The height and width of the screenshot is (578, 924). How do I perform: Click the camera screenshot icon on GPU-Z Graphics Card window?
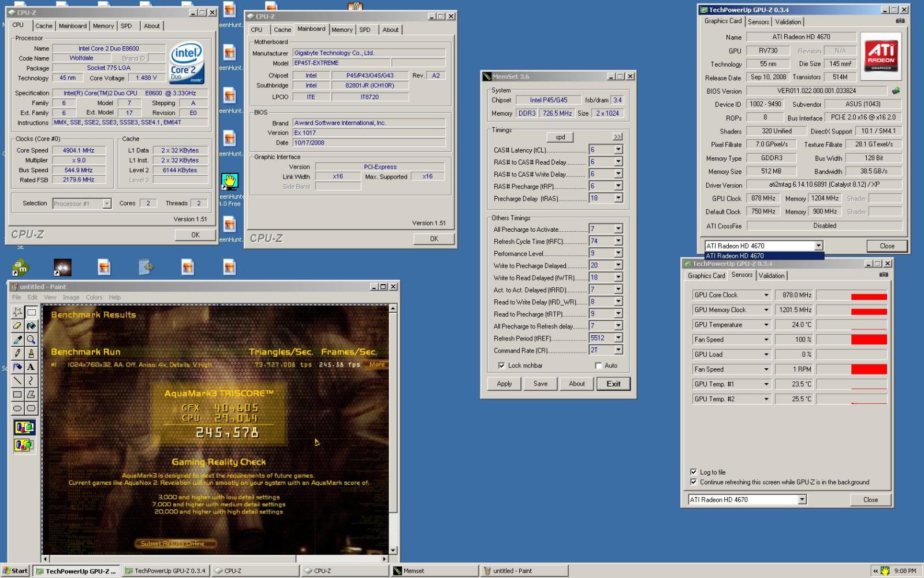[x=900, y=21]
